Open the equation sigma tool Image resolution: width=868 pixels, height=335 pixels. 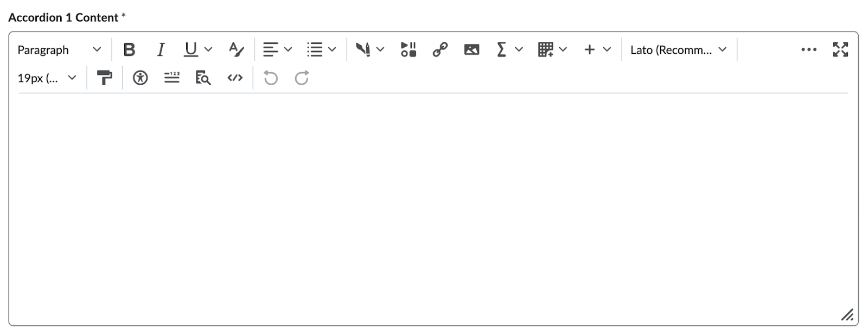(501, 49)
